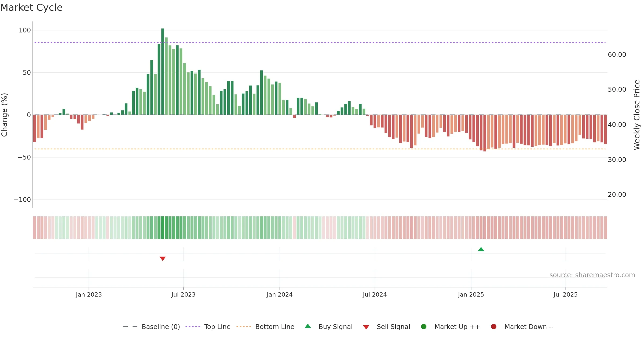This screenshot has height=362, width=644.
Task: Click the Jan 2024 axis label
Action: pyautogui.click(x=280, y=295)
